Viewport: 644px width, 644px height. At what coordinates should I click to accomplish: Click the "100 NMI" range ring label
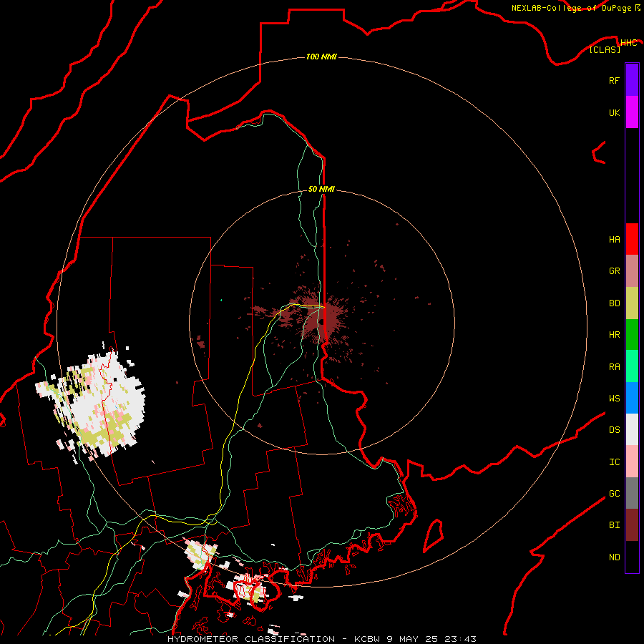pyautogui.click(x=321, y=57)
